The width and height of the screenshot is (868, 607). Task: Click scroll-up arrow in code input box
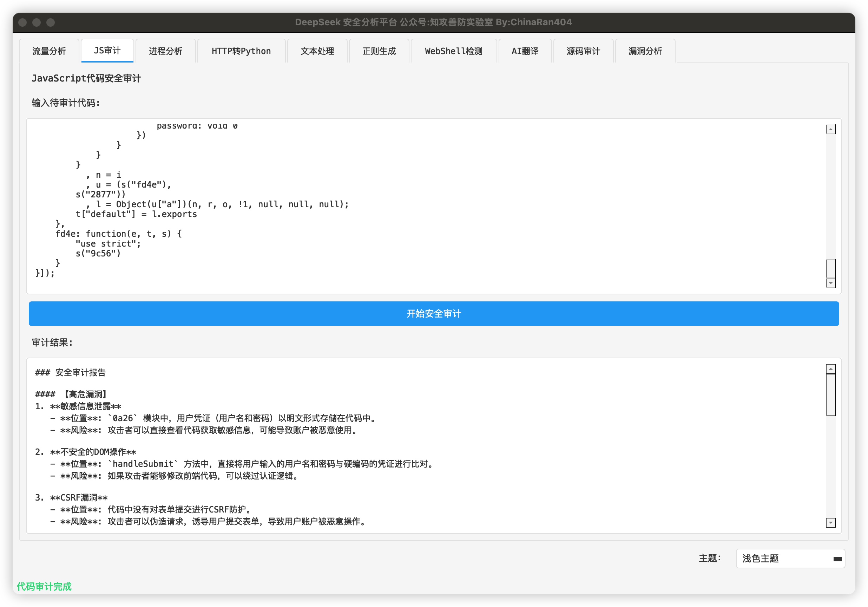click(830, 130)
